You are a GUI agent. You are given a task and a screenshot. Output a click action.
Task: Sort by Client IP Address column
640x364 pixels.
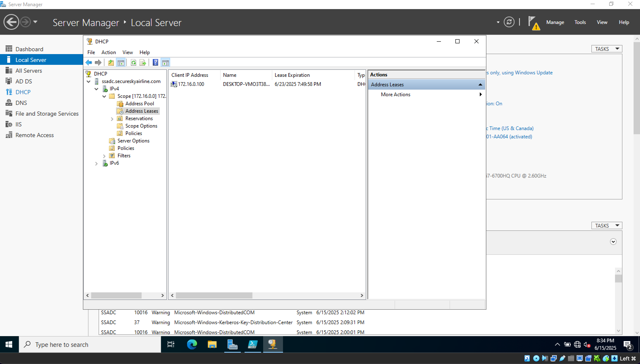pos(195,75)
